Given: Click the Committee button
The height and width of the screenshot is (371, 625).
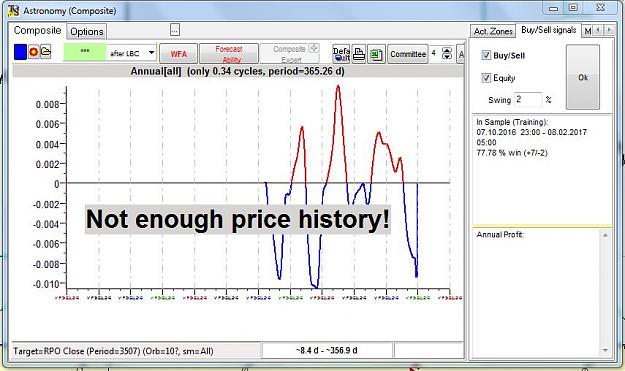Looking at the screenshot, I should [x=408, y=54].
